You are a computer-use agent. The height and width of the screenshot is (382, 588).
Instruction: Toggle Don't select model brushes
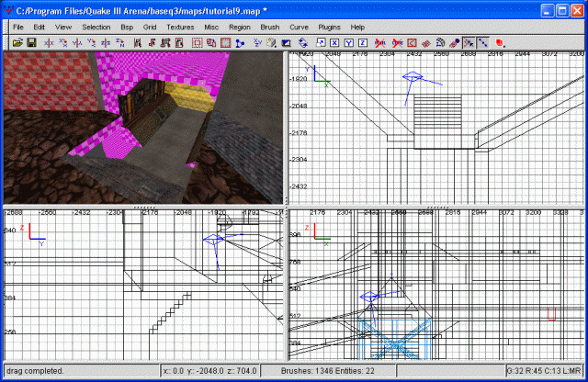[x=380, y=43]
